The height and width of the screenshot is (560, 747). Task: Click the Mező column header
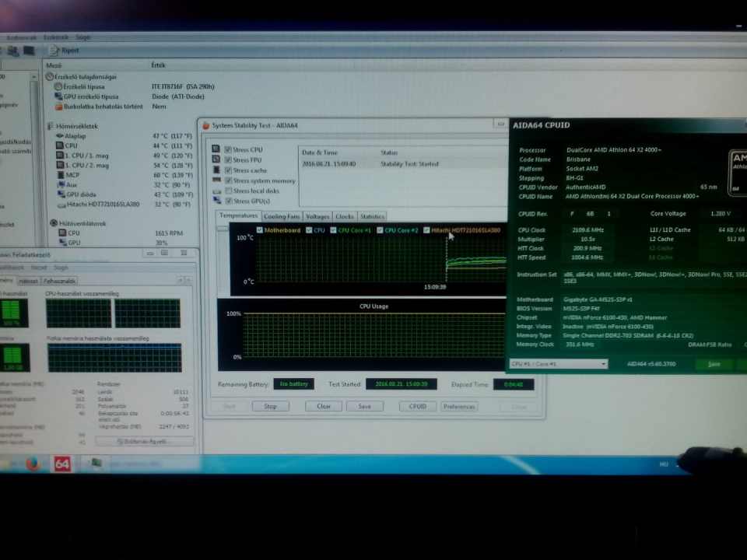(54, 65)
